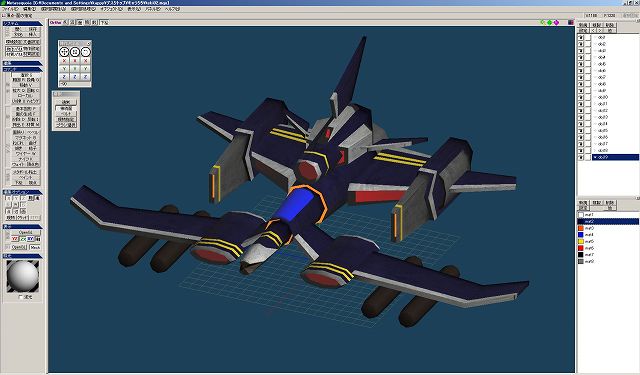
Task: Open the 他 menu in material panel
Action: 610,208
